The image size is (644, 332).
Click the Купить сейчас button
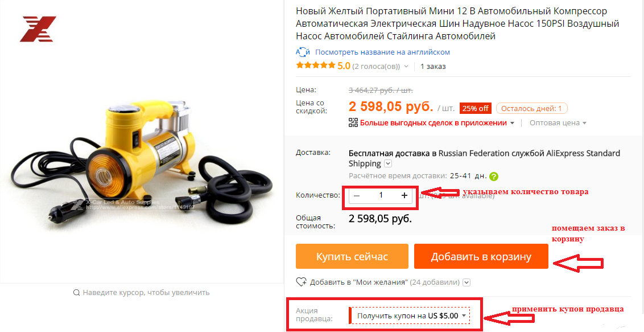(x=352, y=256)
